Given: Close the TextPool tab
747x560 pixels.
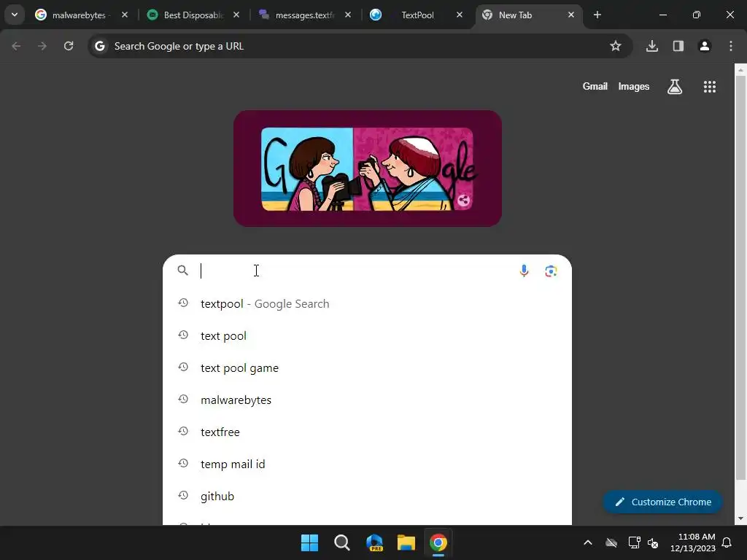Looking at the screenshot, I should pos(460,15).
